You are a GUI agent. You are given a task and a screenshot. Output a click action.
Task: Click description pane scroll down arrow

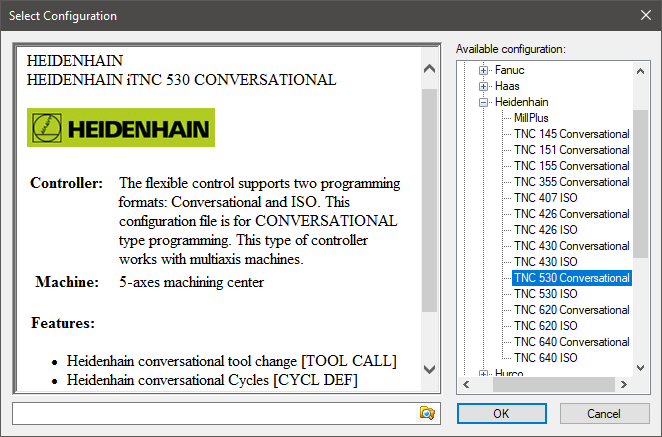429,369
